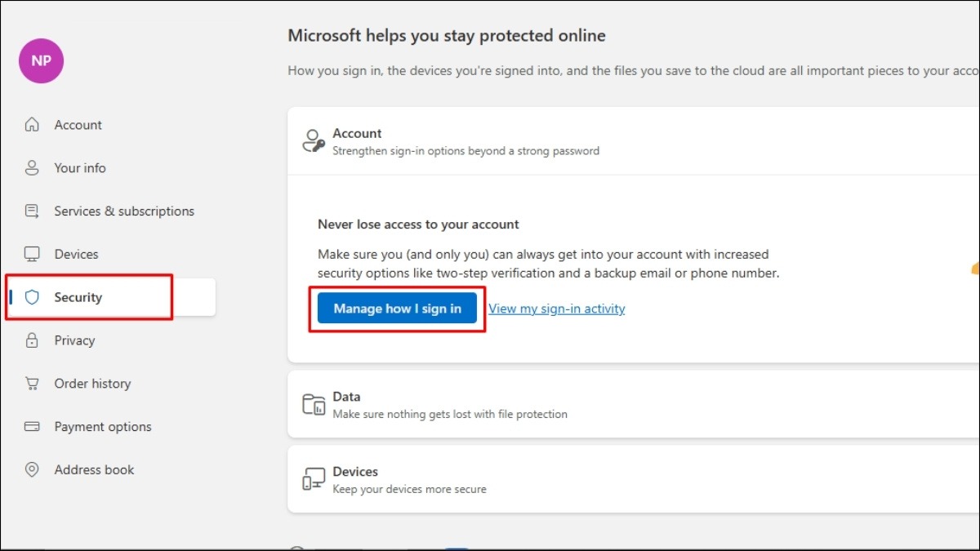Viewport: 980px width, 551px height.
Task: Click the Services & subscriptions icon
Action: click(32, 211)
